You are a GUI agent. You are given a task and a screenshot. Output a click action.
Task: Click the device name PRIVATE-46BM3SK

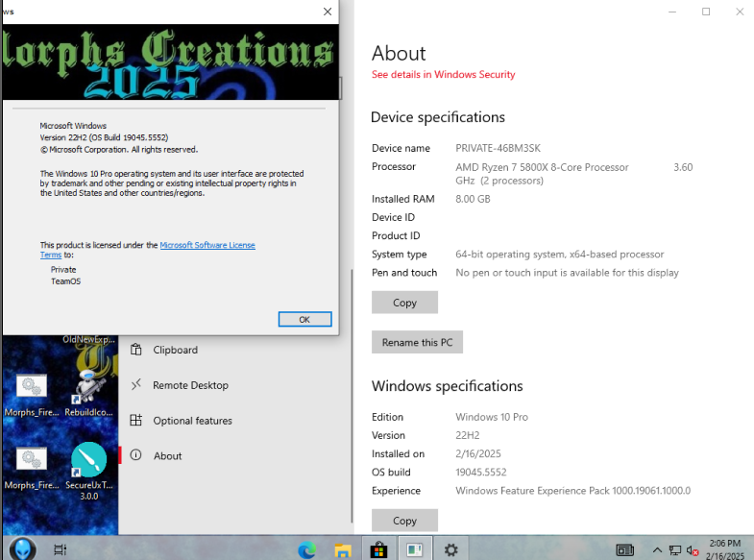498,148
